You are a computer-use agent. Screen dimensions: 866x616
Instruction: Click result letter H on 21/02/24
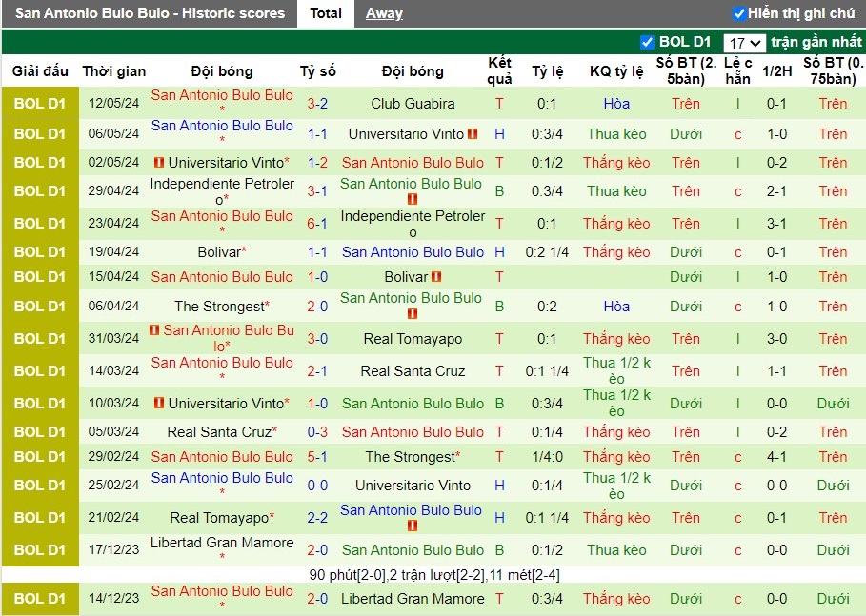coord(499,518)
